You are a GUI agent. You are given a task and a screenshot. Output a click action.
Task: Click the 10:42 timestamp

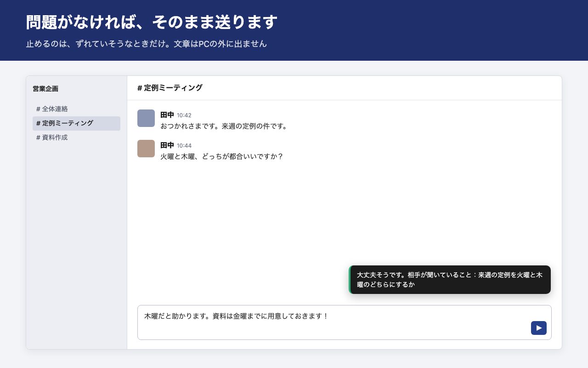tap(184, 115)
